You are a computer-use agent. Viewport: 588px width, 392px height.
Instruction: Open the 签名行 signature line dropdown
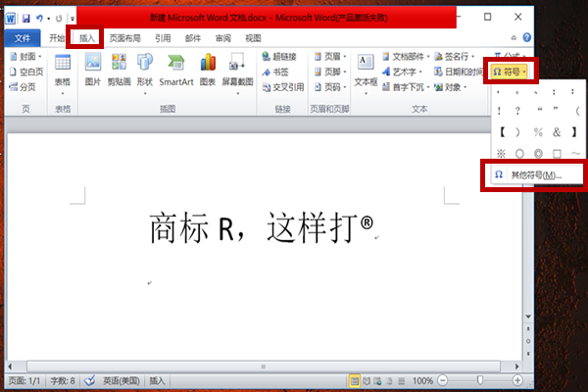click(455, 56)
